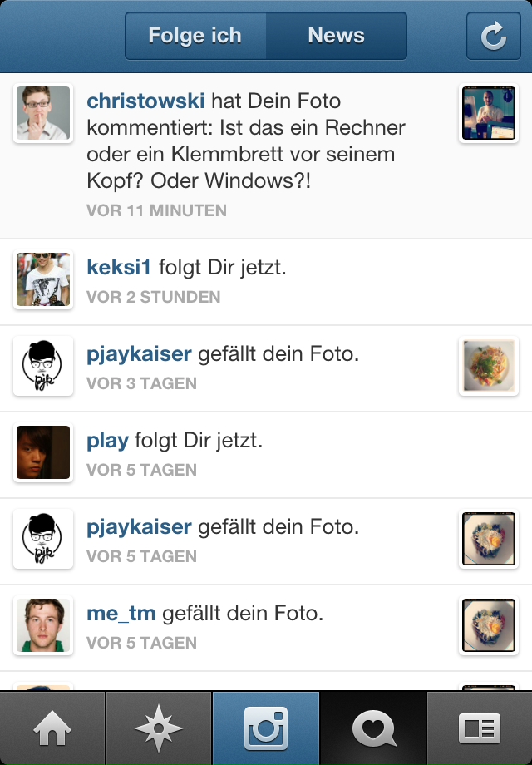Tap me_tm's portrait avatar
The height and width of the screenshot is (765, 532).
[43, 625]
